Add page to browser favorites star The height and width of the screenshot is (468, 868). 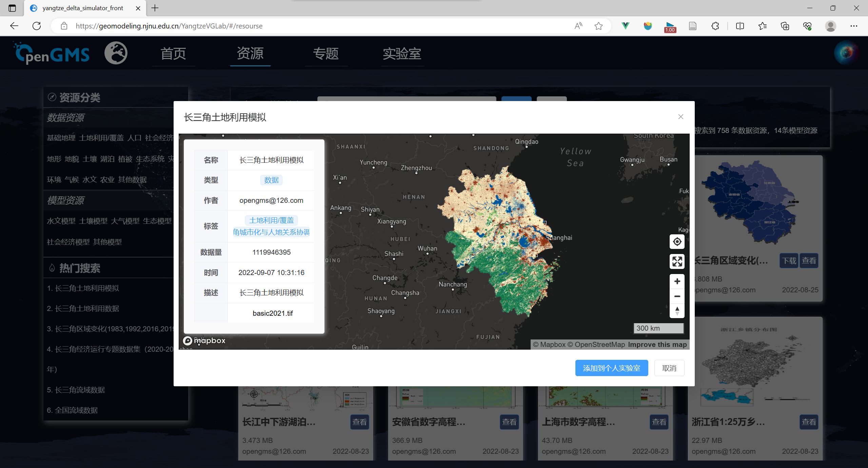click(x=598, y=26)
